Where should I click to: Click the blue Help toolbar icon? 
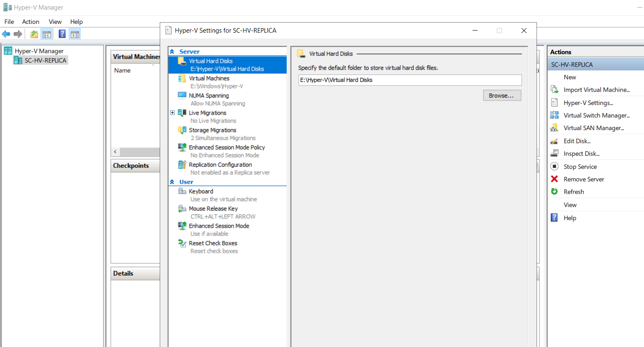[x=62, y=34]
